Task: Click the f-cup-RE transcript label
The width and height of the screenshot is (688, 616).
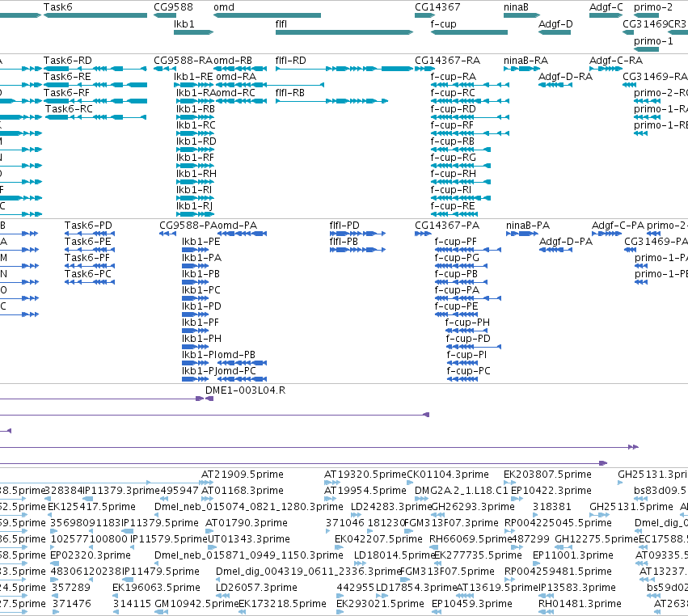Action: [x=453, y=206]
